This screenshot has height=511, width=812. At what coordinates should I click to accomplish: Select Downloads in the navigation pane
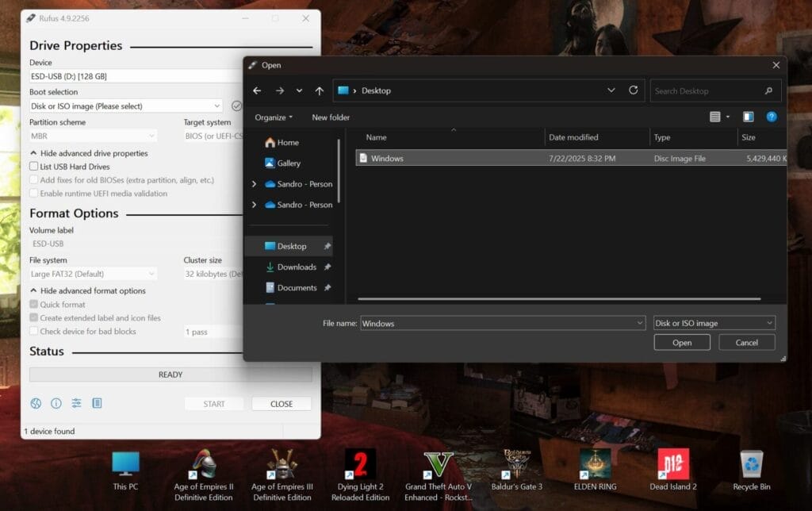[x=297, y=267]
